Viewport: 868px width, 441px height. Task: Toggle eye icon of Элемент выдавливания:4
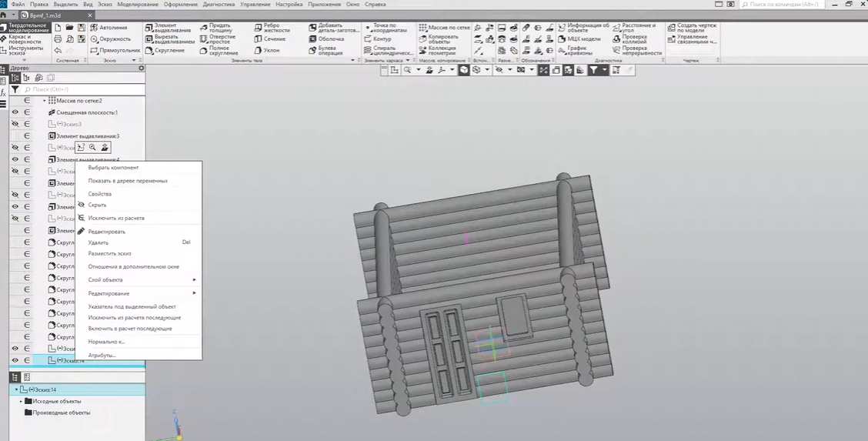(x=15, y=159)
